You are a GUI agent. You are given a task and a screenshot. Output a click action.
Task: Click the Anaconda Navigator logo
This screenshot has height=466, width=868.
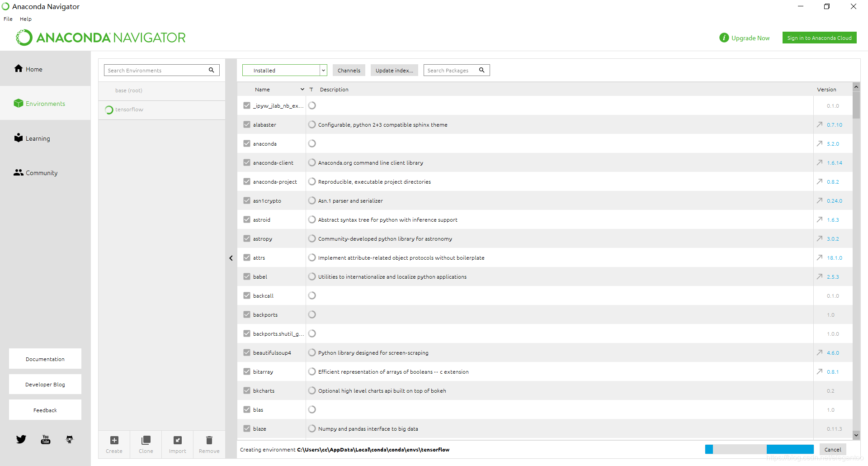click(101, 38)
